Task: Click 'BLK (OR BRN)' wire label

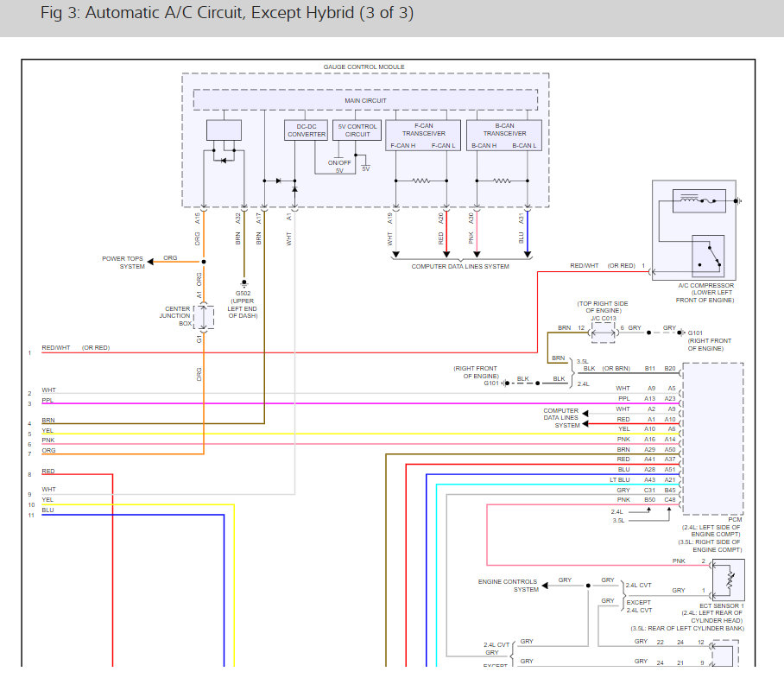Action: pyautogui.click(x=606, y=369)
